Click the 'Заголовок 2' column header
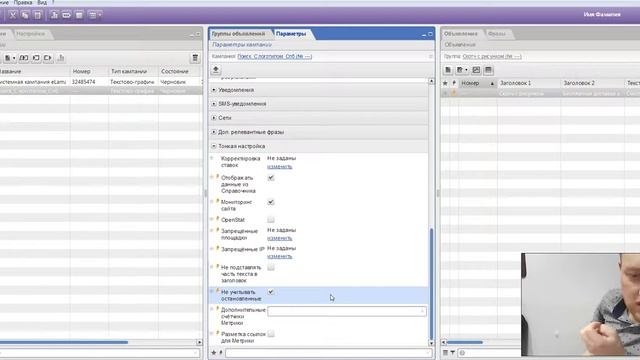This screenshot has width=640, height=360. click(593, 83)
